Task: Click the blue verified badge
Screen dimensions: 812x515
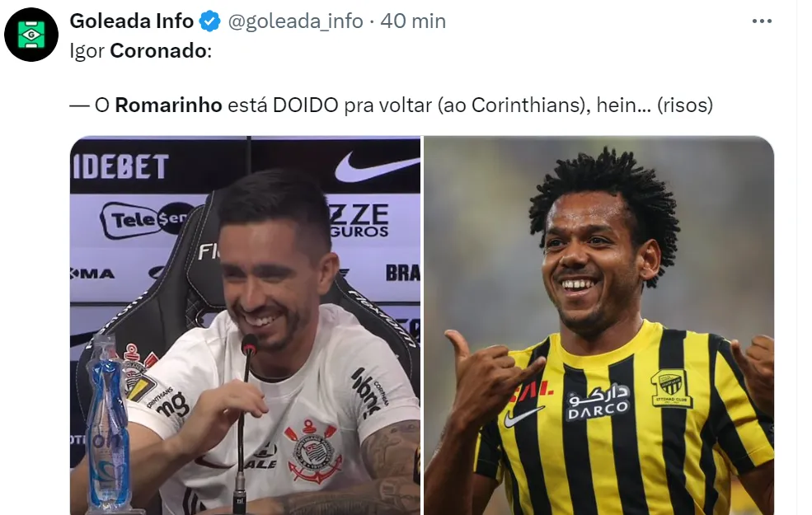Action: coord(210,21)
